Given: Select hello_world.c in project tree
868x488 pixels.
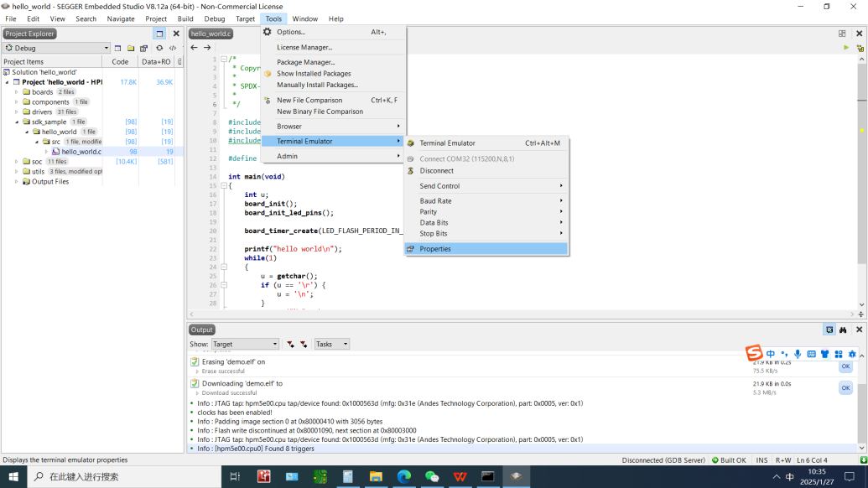Looking at the screenshot, I should tap(81, 152).
